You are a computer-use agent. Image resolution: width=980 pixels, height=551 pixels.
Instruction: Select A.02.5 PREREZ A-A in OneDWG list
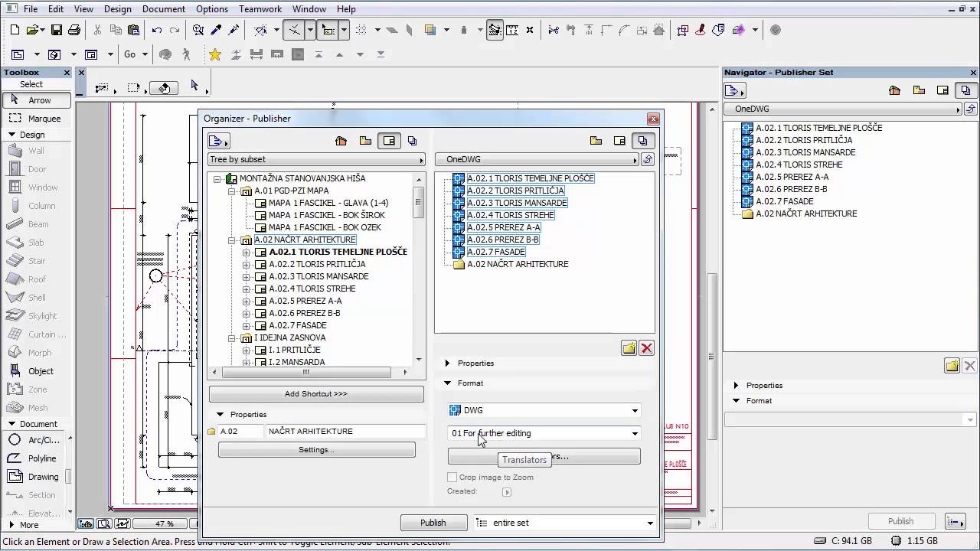[503, 227]
